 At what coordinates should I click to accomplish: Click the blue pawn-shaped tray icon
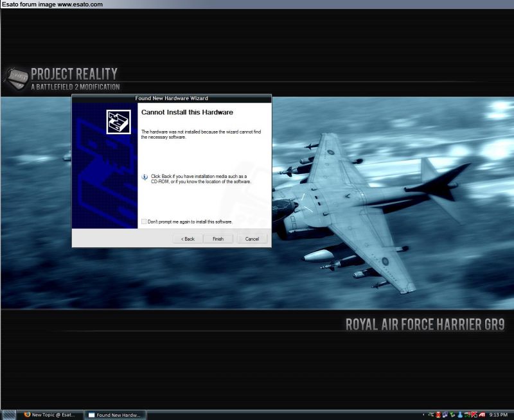(x=460, y=415)
